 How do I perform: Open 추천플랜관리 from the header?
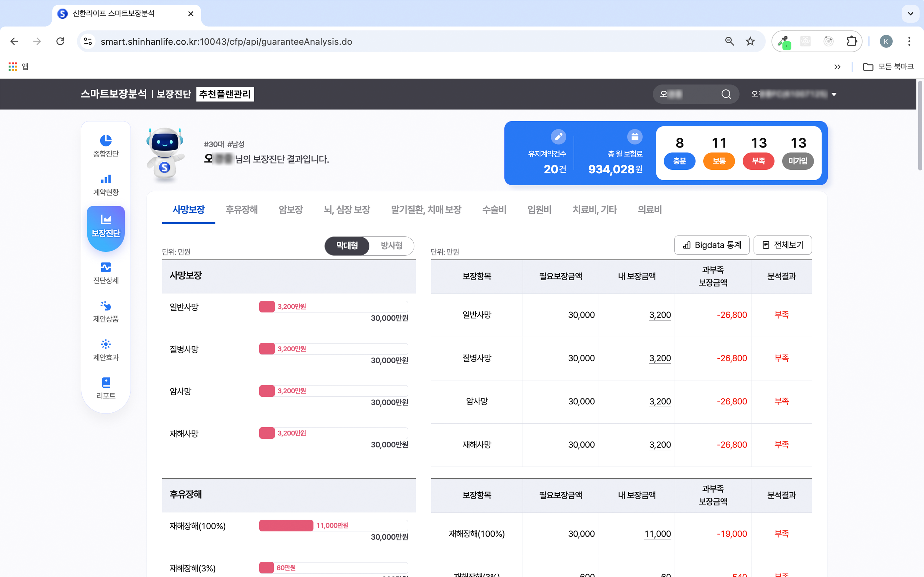click(225, 94)
